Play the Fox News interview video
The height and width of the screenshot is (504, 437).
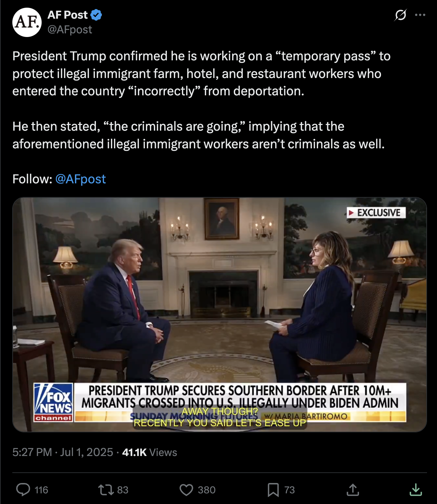pos(219,315)
